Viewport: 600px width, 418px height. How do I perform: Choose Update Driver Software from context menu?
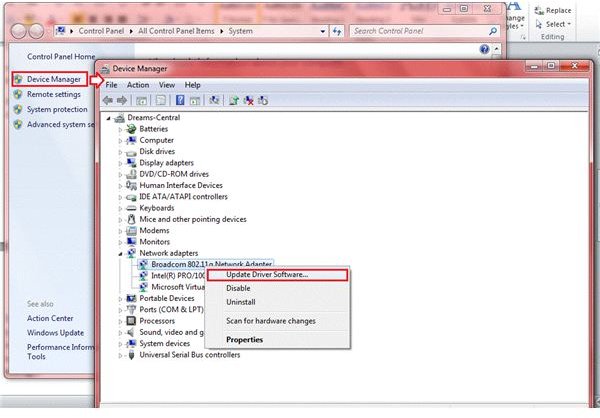277,275
